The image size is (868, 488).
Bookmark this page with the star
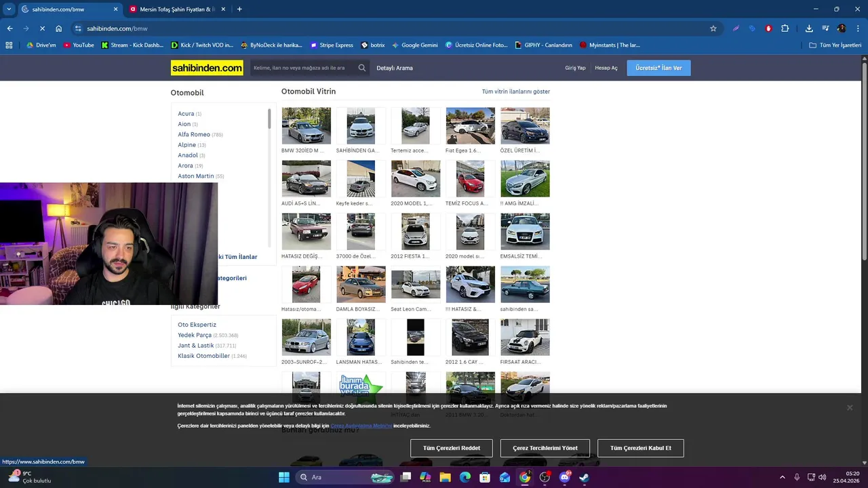coord(713,28)
